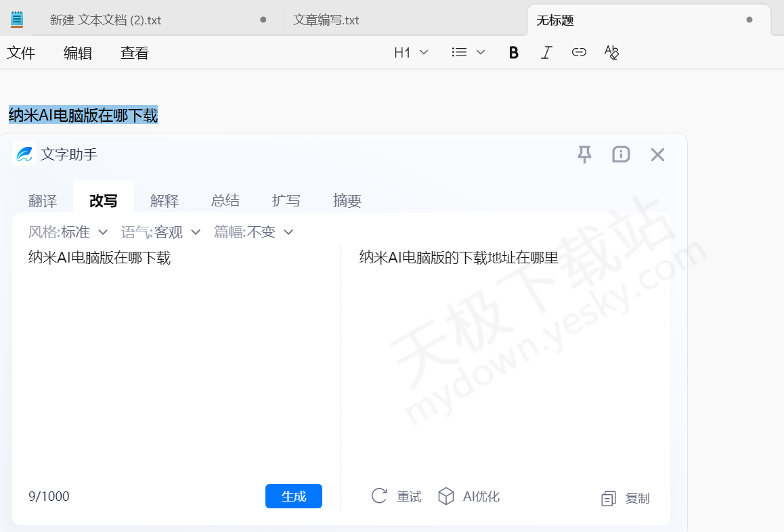Viewport: 784px width, 532px height.
Task: Switch to the 翻译 tab
Action: coord(43,200)
